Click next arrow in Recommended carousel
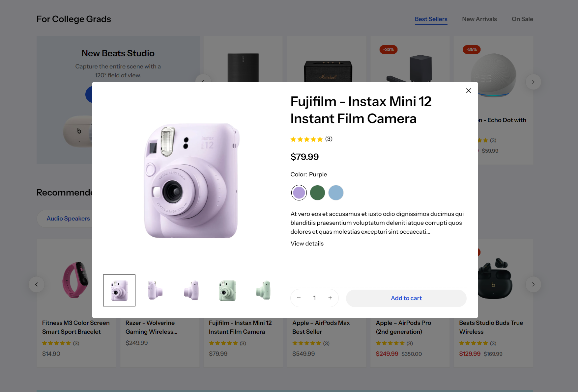This screenshot has width=578, height=392. [x=533, y=284]
